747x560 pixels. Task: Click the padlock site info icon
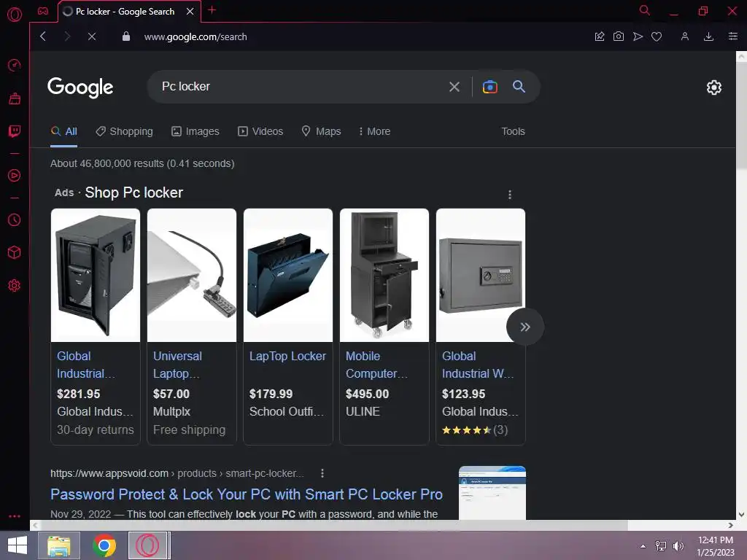pyautogui.click(x=126, y=36)
